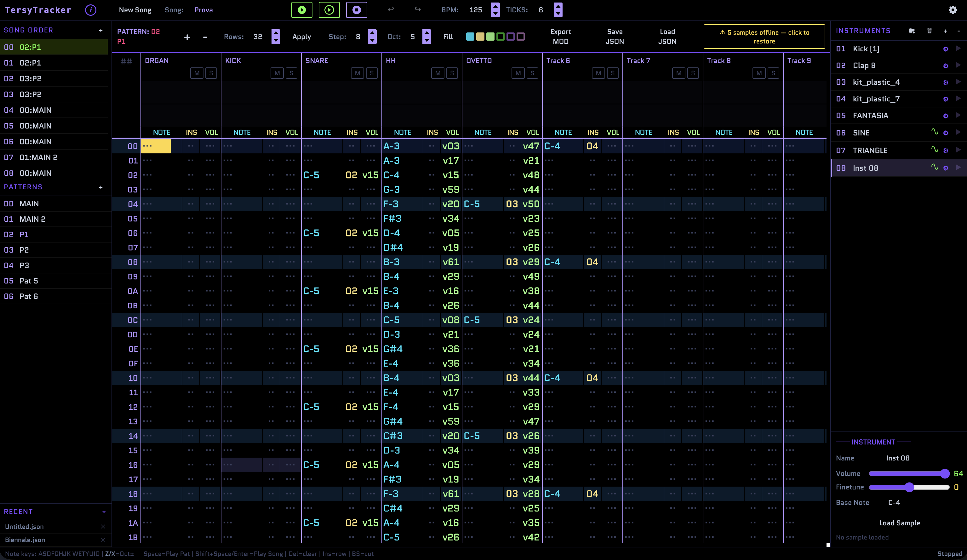
Task: Solo the ORGAN track
Action: [211, 73]
